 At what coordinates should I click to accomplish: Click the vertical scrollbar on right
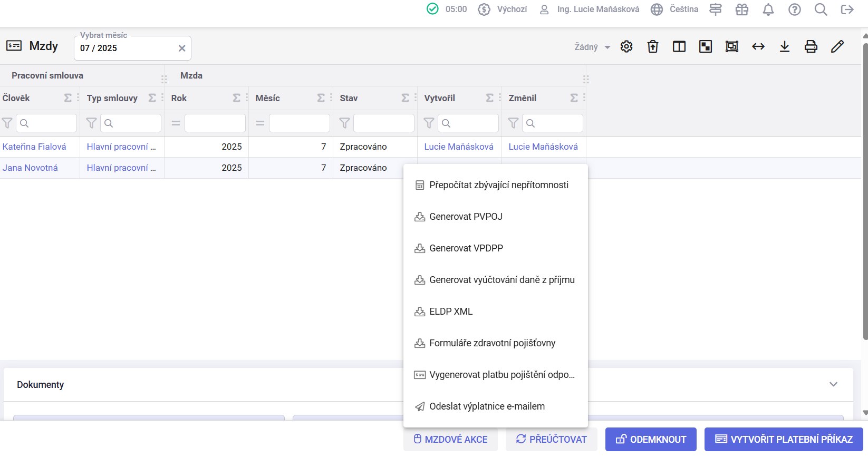pos(865,192)
